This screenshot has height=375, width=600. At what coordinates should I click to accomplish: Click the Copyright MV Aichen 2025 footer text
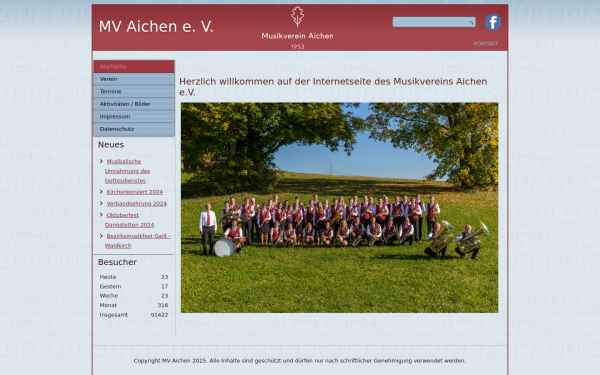pos(300,361)
